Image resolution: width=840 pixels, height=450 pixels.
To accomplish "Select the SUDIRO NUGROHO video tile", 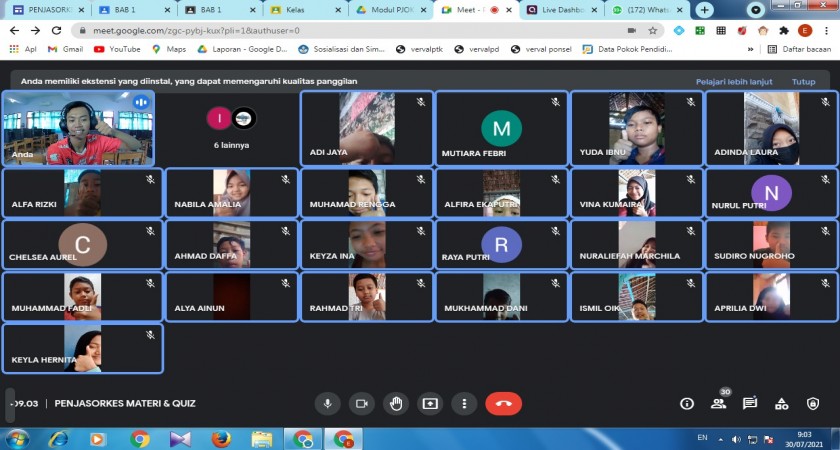I will pos(771,245).
